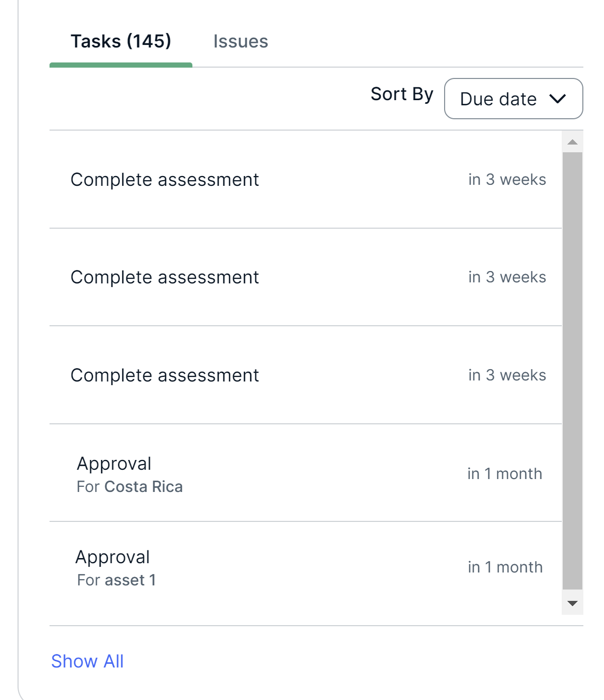604x700 pixels.
Task: Click the 'in 3 weeks' due date label
Action: click(x=507, y=180)
